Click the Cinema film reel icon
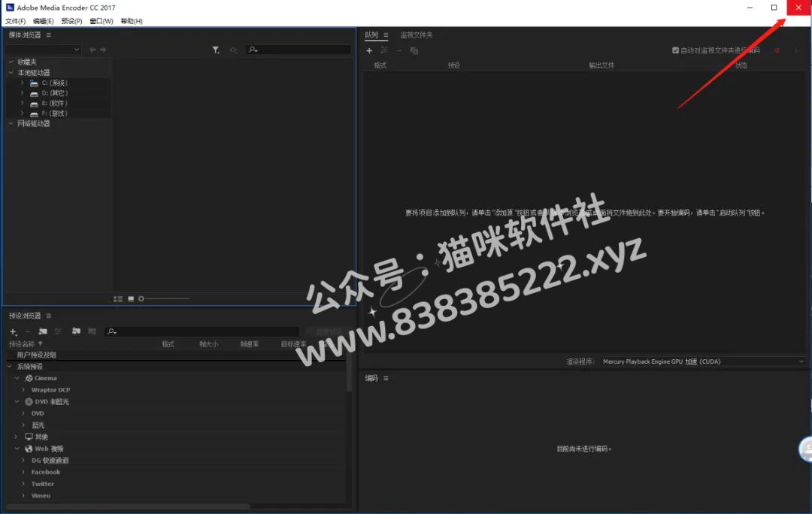The image size is (812, 514). tap(29, 379)
